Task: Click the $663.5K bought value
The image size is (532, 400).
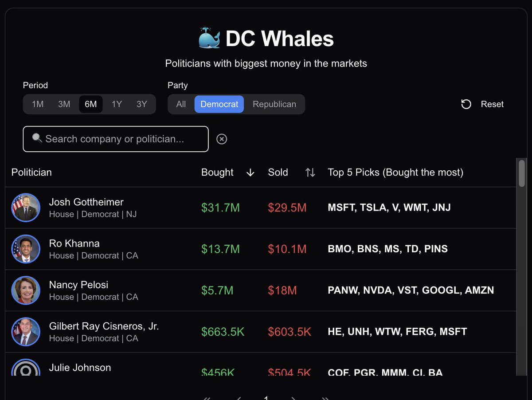Action: [223, 332]
